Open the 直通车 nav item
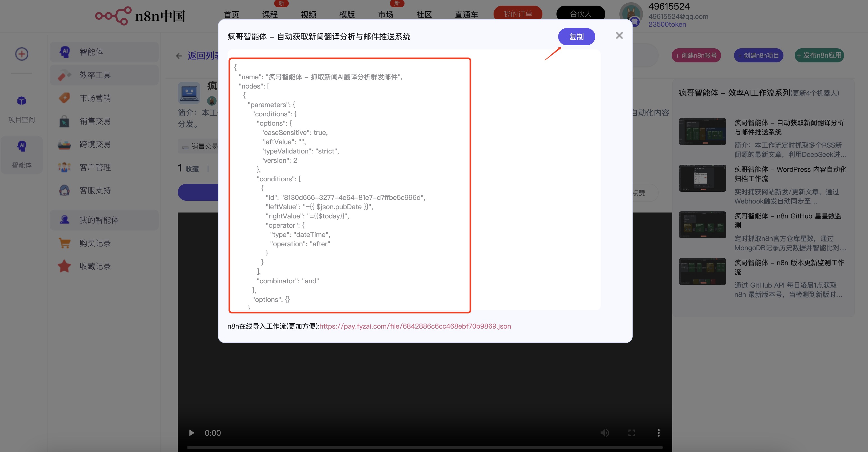This screenshot has width=868, height=452. [x=466, y=15]
